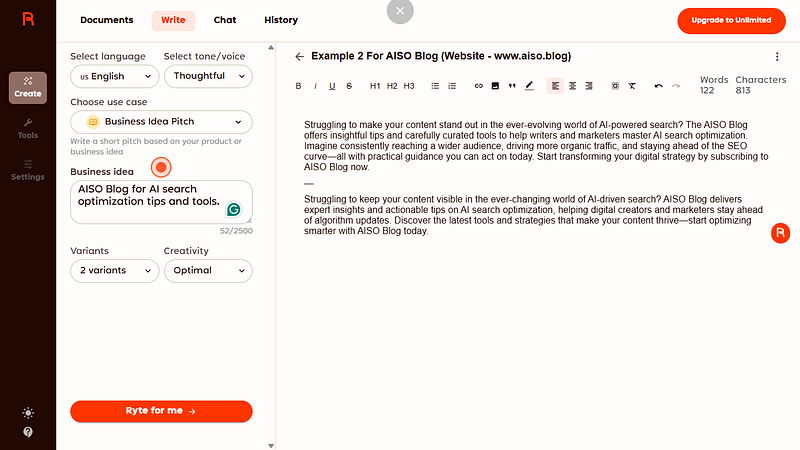
Task: Insert a block quote
Action: click(512, 86)
